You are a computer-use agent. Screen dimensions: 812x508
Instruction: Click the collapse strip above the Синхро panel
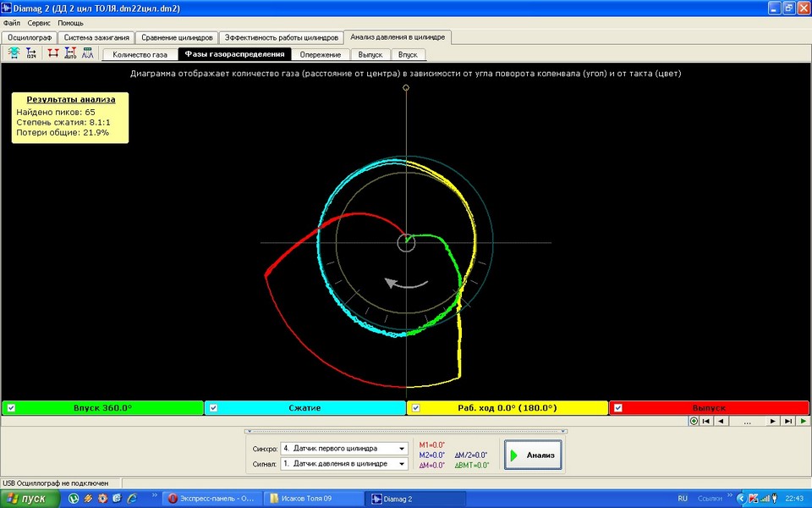pos(406,431)
